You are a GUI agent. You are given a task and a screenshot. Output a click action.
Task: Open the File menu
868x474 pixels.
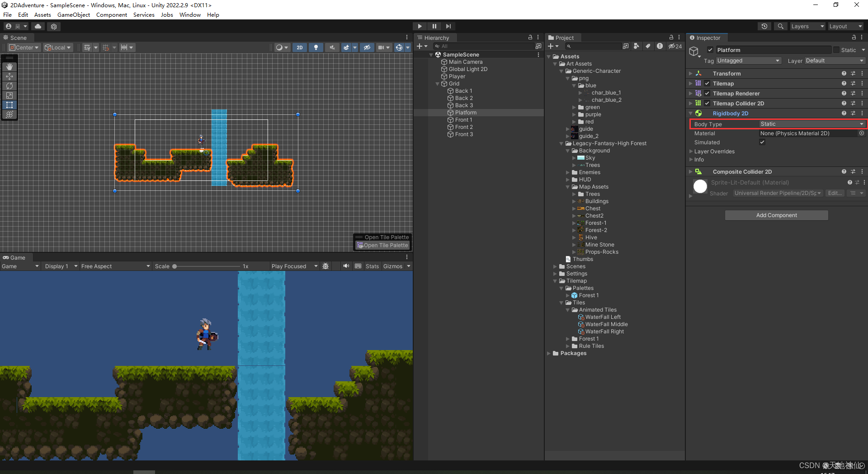(x=8, y=14)
